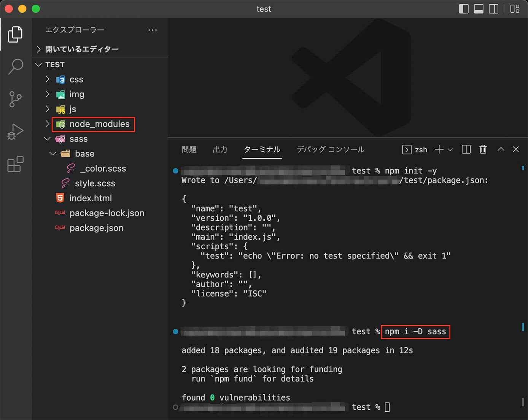
Task: Toggle the secondary sidebar layout icon
Action: click(493, 9)
